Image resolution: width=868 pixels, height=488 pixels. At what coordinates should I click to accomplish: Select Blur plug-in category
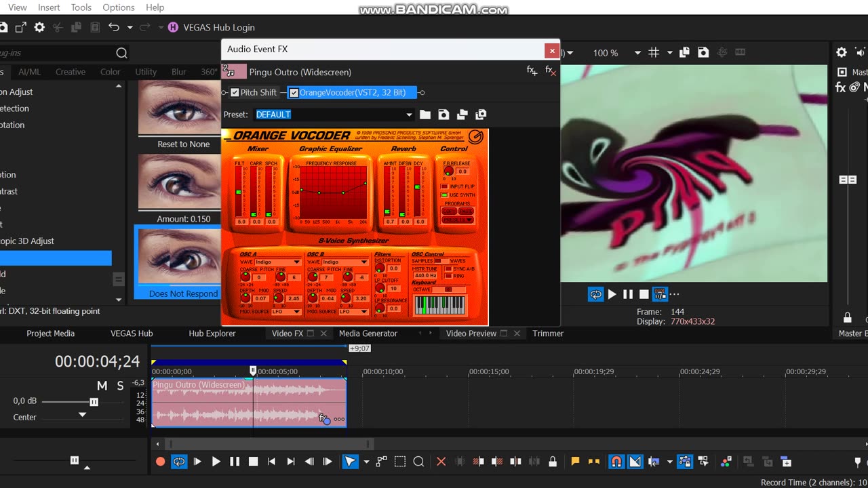179,72
